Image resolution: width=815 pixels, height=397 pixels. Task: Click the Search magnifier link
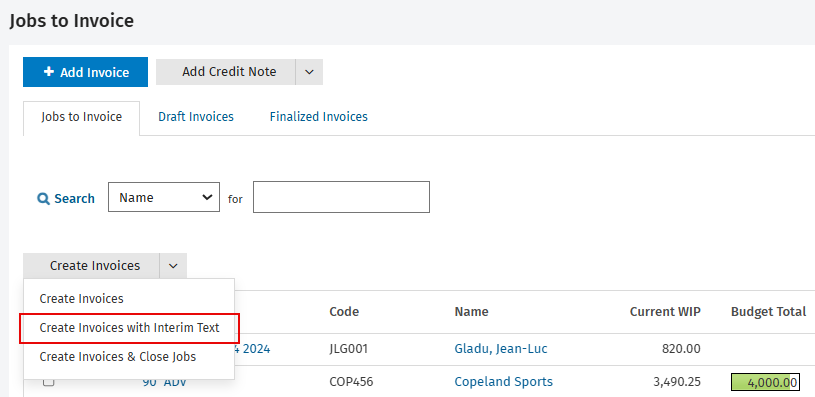[66, 198]
